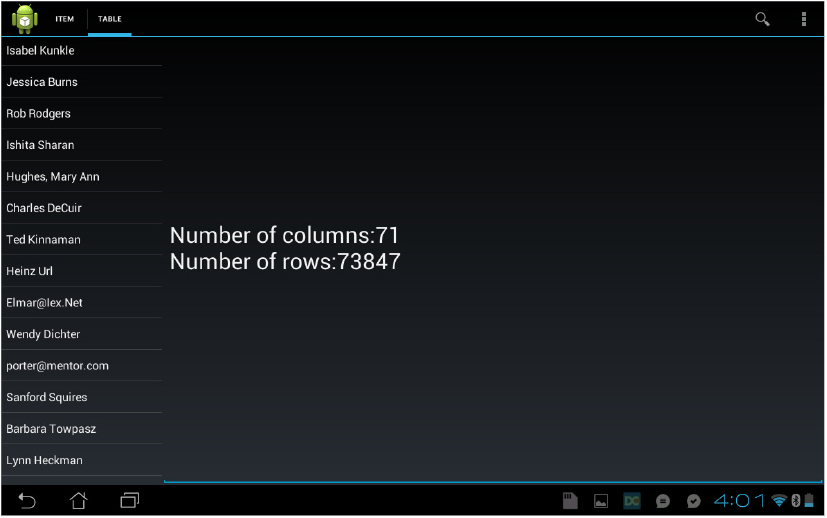Open the chat bubble notification icon
Screen dimensions: 827x518
pos(663,501)
